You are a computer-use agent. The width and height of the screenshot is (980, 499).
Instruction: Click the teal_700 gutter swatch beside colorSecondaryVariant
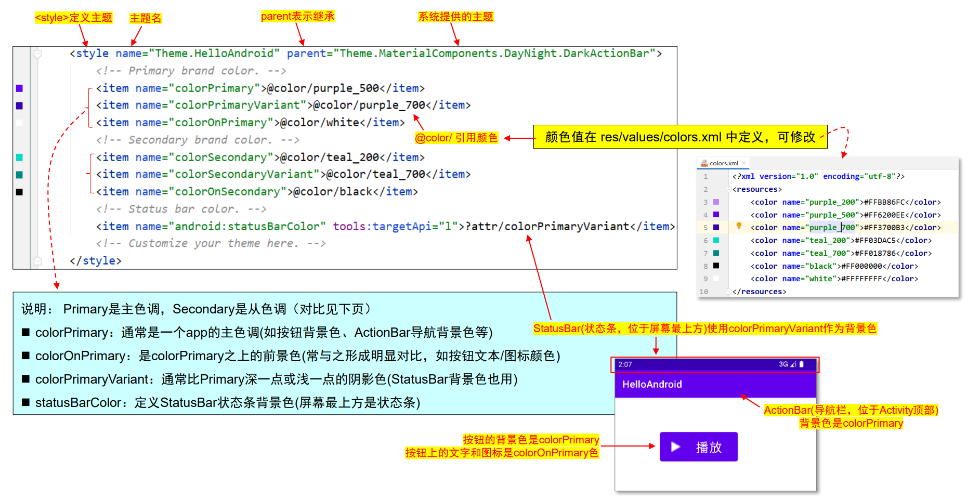[19, 175]
